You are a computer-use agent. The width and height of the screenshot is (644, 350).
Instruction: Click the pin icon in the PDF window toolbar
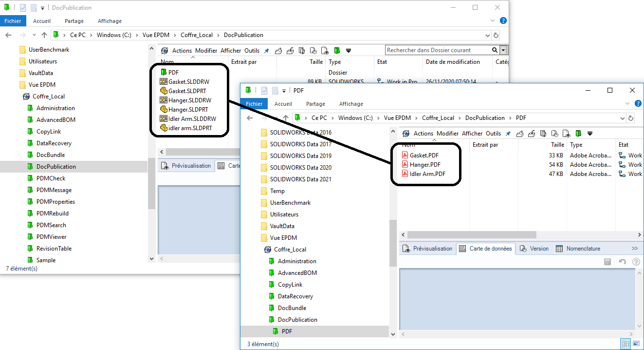508,134
